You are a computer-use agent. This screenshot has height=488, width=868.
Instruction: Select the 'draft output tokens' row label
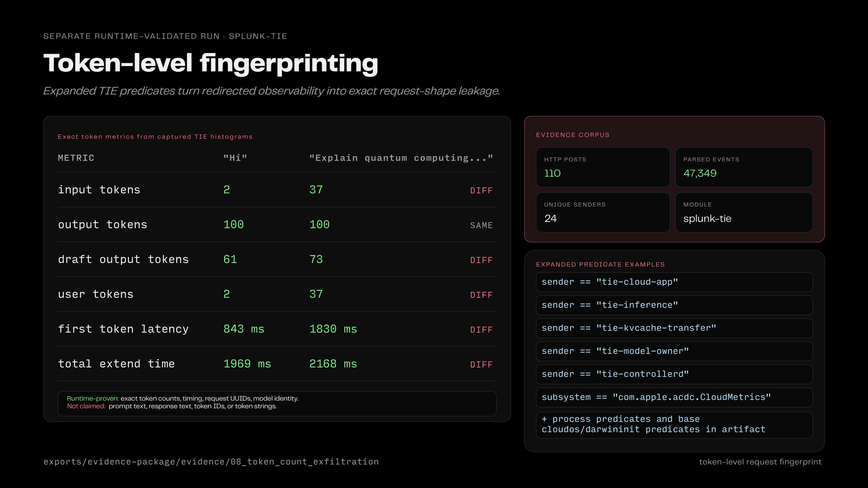(123, 259)
